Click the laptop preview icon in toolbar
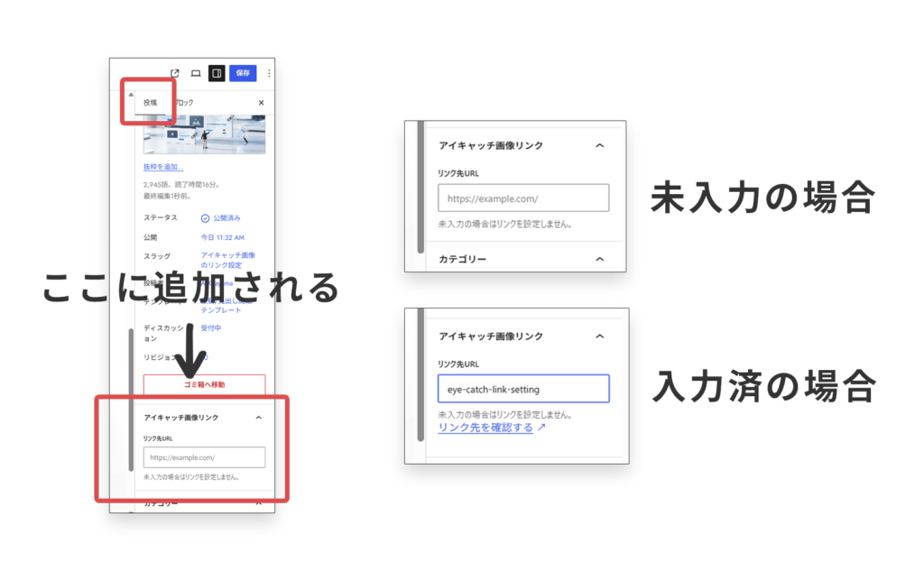 point(196,73)
